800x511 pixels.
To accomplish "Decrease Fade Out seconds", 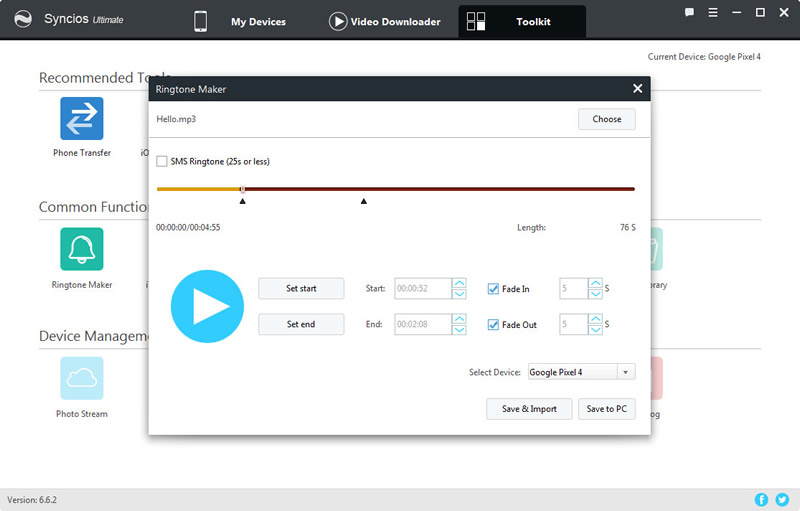I will 595,329.
